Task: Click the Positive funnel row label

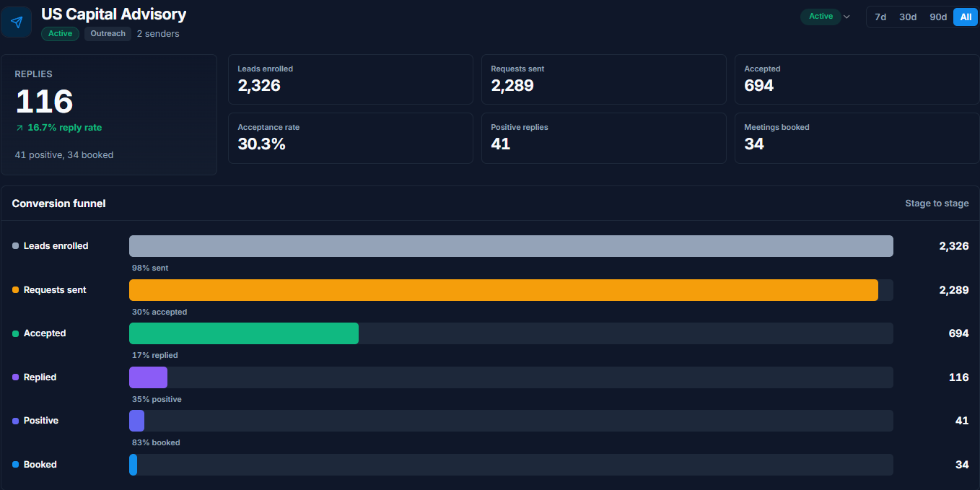Action: tap(41, 421)
